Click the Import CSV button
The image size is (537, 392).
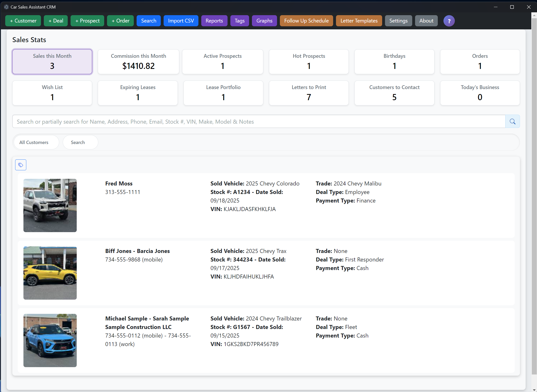181,21
